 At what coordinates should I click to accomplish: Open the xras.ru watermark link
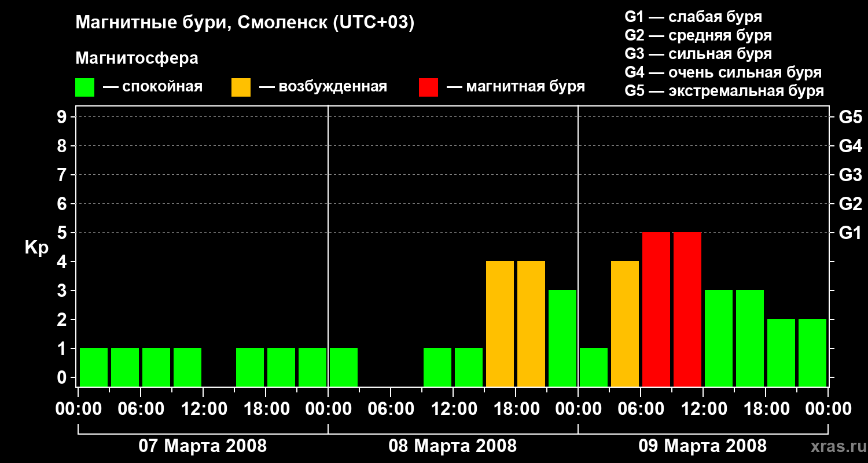pyautogui.click(x=835, y=446)
